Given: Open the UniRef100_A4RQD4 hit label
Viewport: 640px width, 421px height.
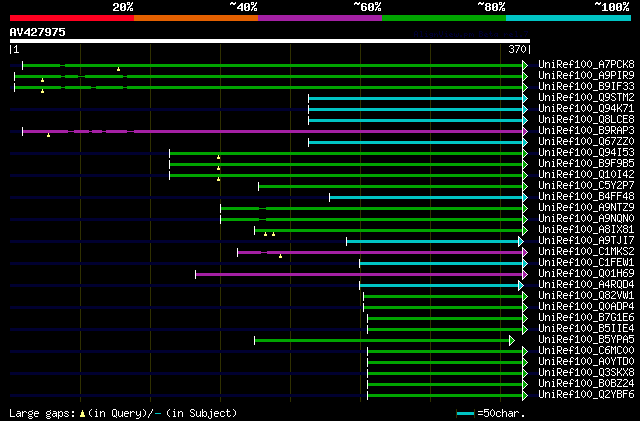Looking at the screenshot, I should [x=586, y=285].
